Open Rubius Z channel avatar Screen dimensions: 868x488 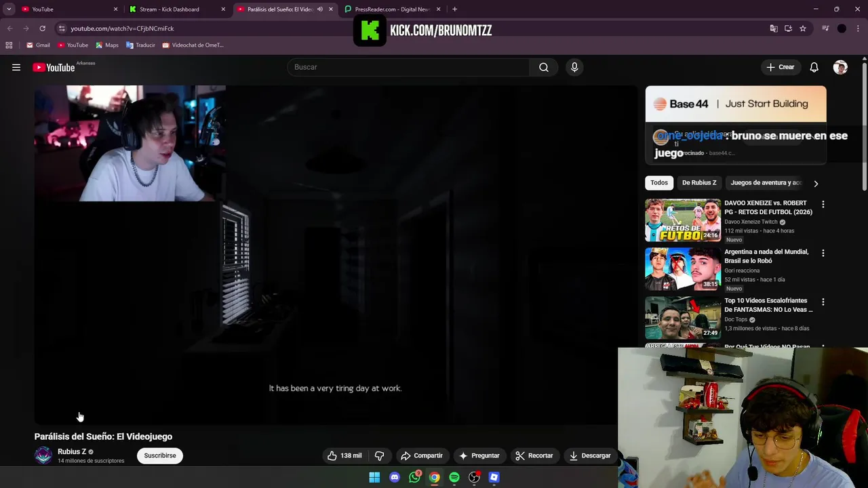43,455
